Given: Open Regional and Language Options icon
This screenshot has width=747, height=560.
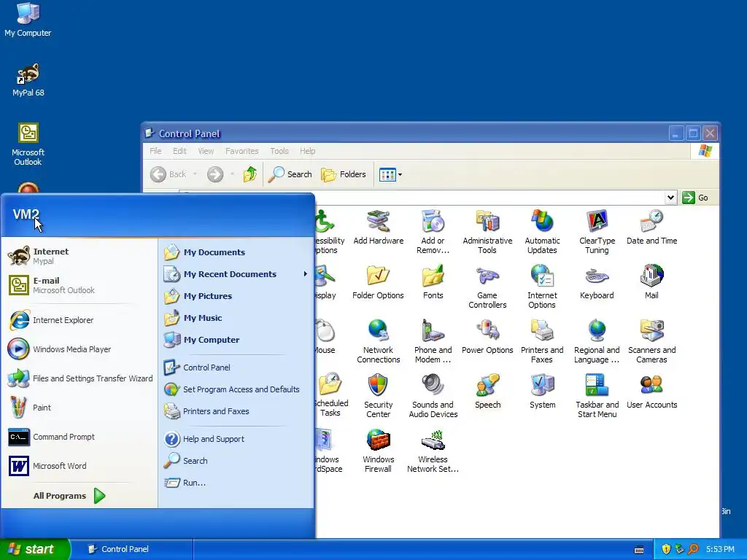Looking at the screenshot, I should [597, 342].
